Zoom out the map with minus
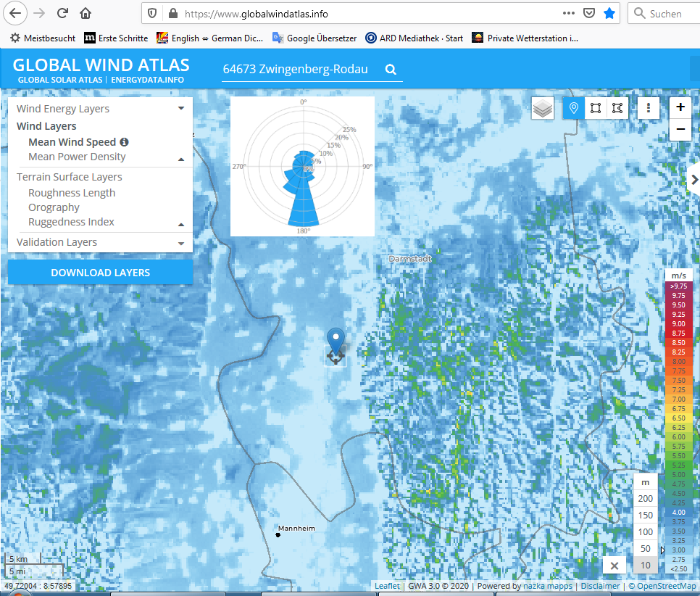The image size is (700, 596). (680, 130)
